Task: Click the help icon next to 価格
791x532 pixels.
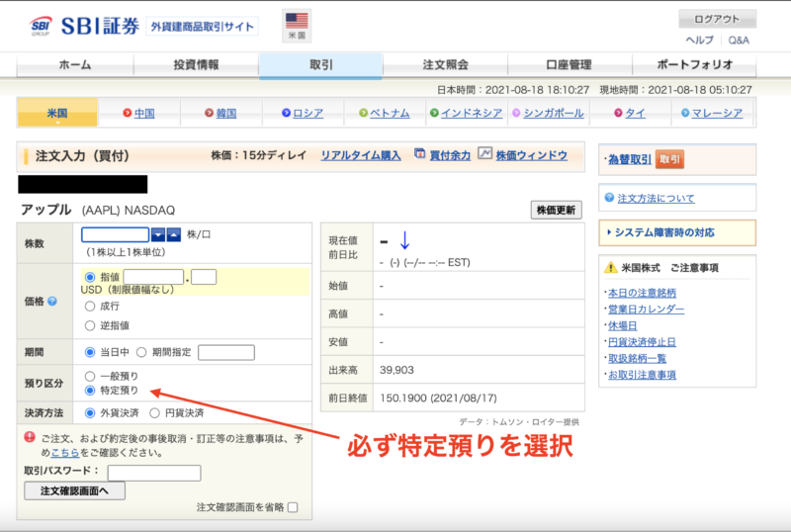Action: [x=52, y=301]
